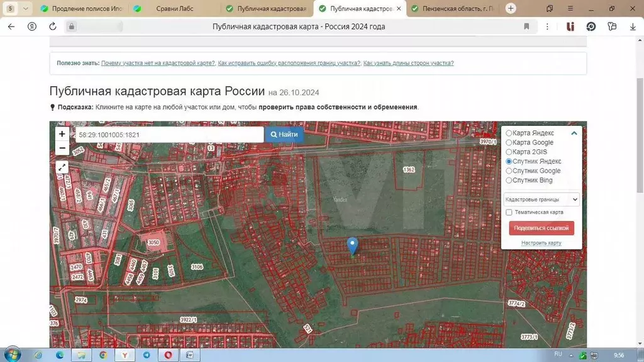The height and width of the screenshot is (362, 644).
Task: Add a new browser tab
Action: tap(511, 8)
